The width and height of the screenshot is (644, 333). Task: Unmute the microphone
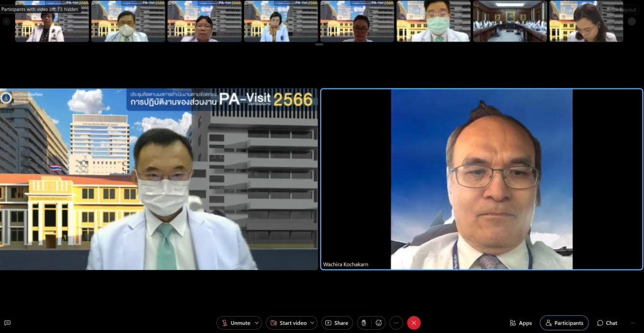coord(235,323)
